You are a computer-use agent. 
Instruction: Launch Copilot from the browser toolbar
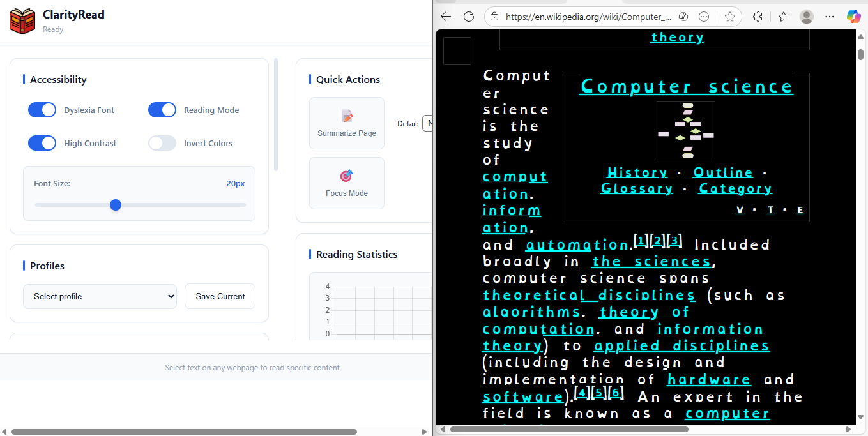854,17
